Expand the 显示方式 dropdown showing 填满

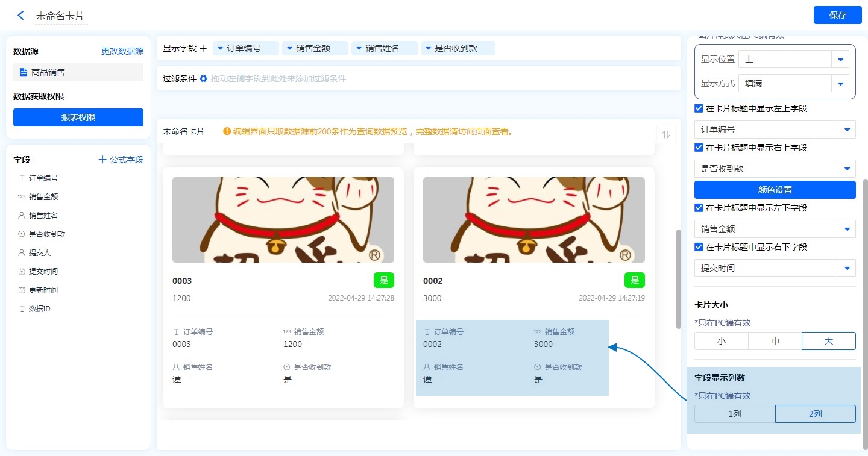[840, 83]
